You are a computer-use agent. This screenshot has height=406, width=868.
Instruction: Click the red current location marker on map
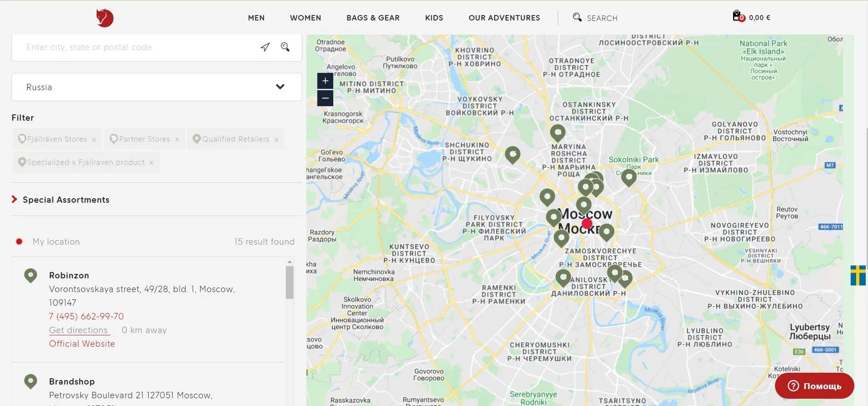(x=587, y=223)
